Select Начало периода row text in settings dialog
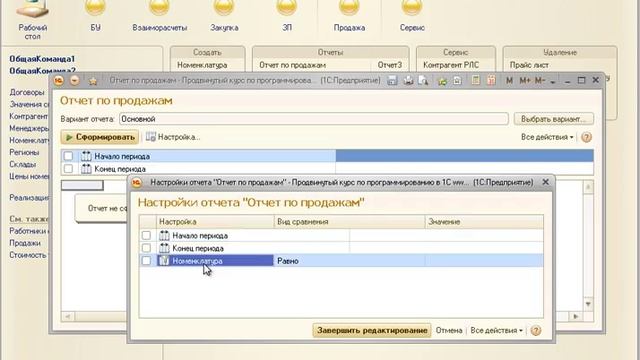The width and height of the screenshot is (640, 360). pos(200,236)
